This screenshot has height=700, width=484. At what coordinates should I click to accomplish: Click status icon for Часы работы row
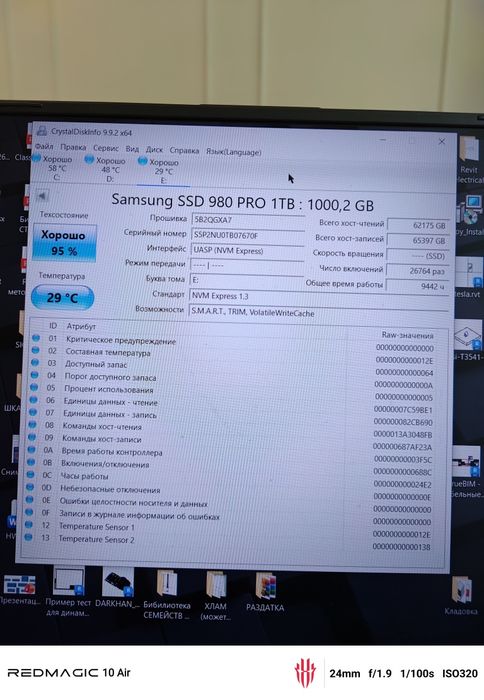pyautogui.click(x=31, y=475)
